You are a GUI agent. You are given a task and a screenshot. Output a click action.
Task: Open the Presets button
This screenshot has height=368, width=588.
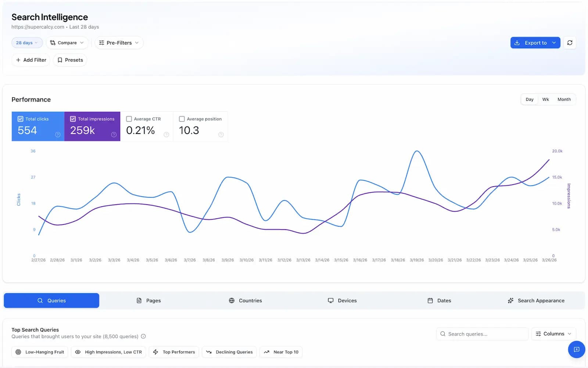70,60
